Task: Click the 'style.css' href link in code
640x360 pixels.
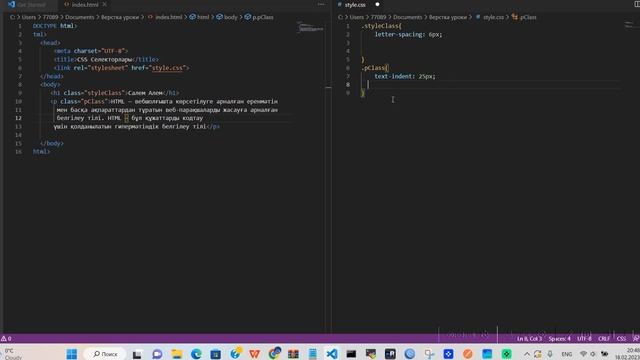Action: click(x=167, y=68)
